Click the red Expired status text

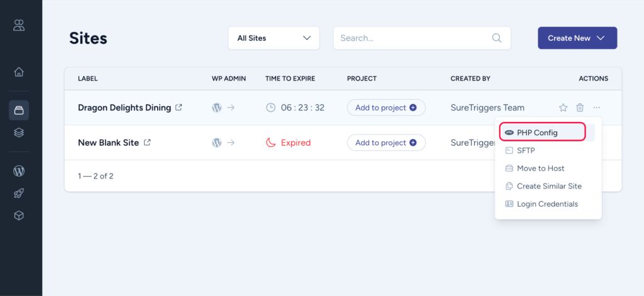[x=296, y=143]
